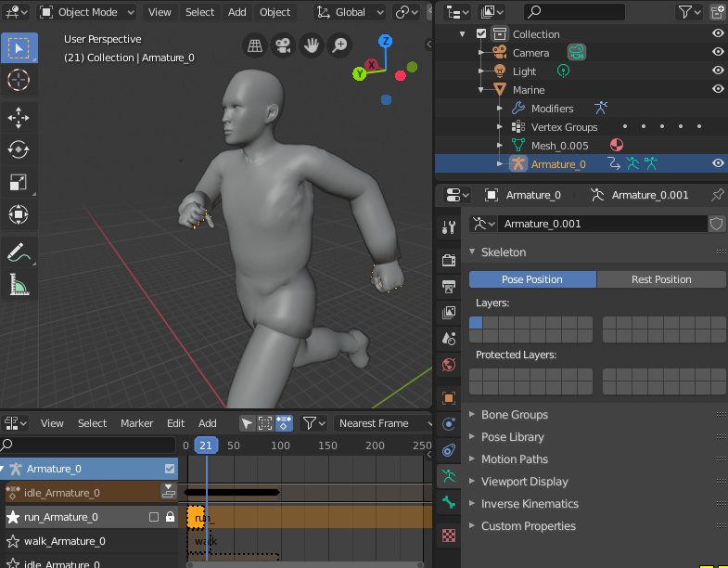Select the Rotate tool
728x568 pixels.
(19, 148)
